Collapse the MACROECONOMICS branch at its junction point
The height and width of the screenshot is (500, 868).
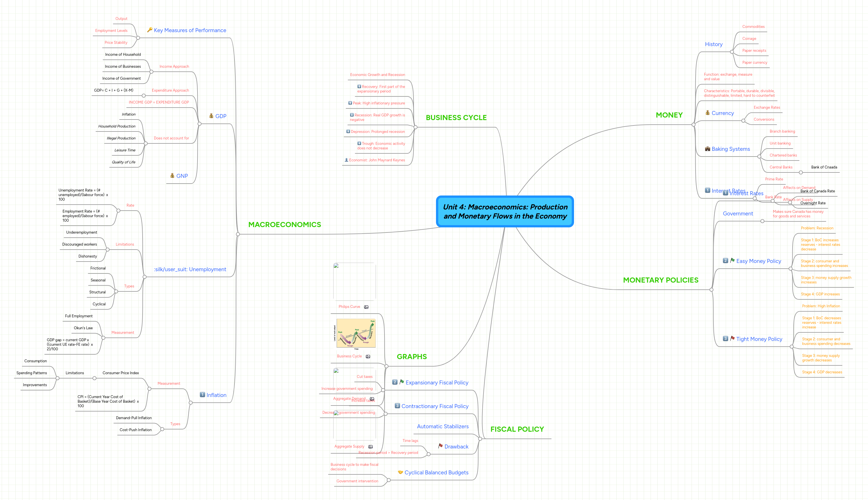238,234
